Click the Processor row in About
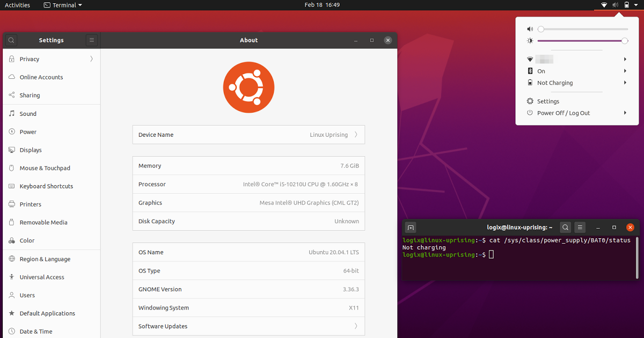 pos(248,185)
